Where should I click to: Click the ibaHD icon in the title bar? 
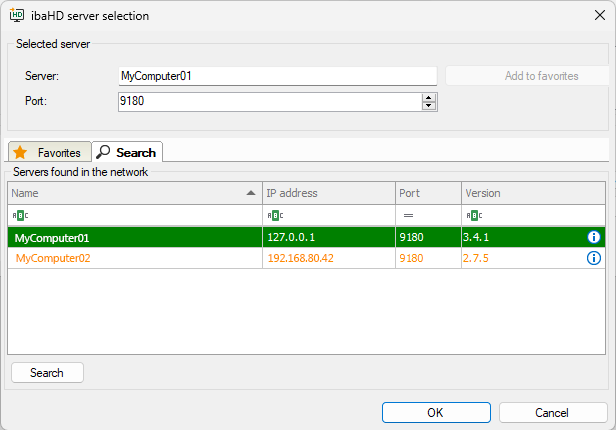coord(16,15)
